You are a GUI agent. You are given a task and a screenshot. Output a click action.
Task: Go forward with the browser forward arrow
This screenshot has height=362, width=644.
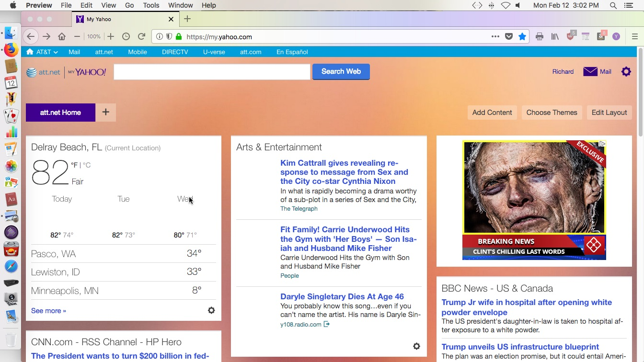tap(46, 36)
